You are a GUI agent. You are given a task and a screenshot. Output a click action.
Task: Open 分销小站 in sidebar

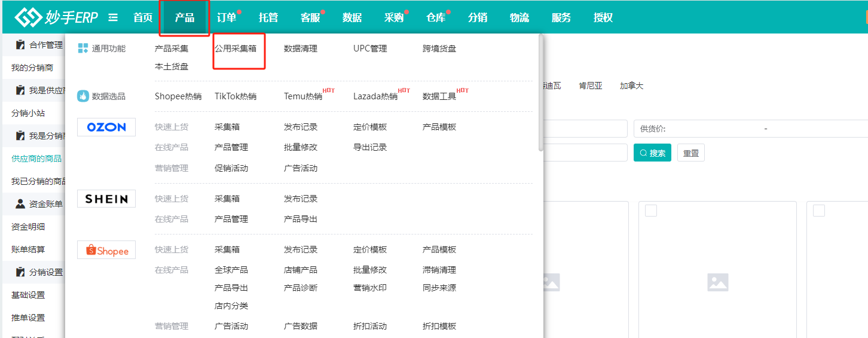pos(28,113)
